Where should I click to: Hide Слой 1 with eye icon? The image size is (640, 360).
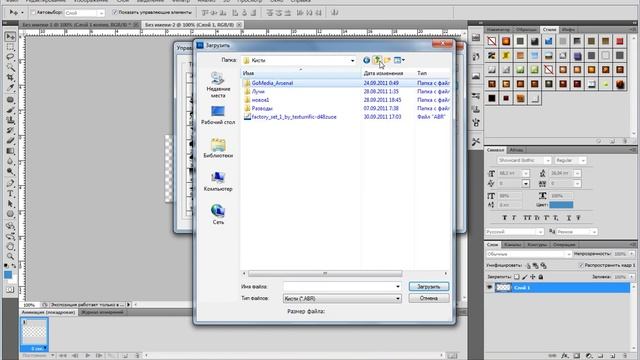coord(489,288)
